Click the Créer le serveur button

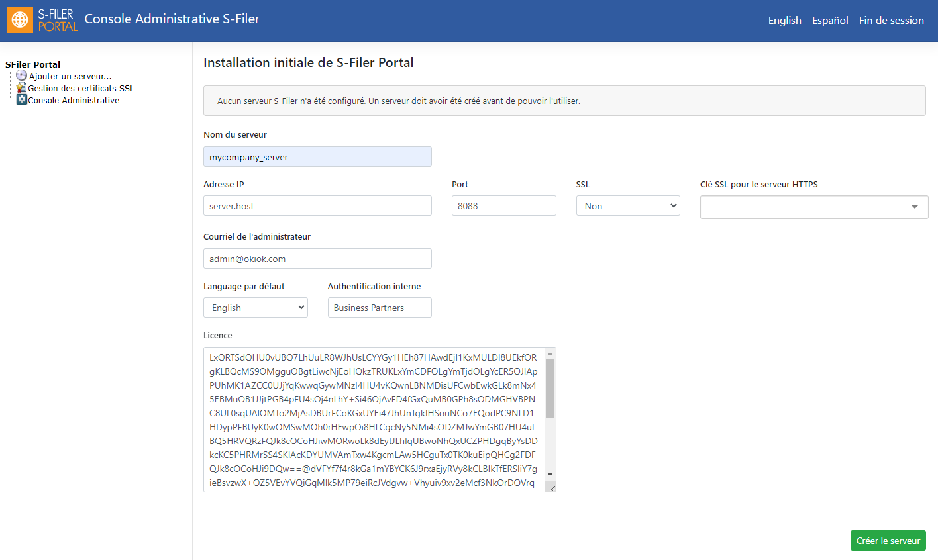(x=888, y=541)
